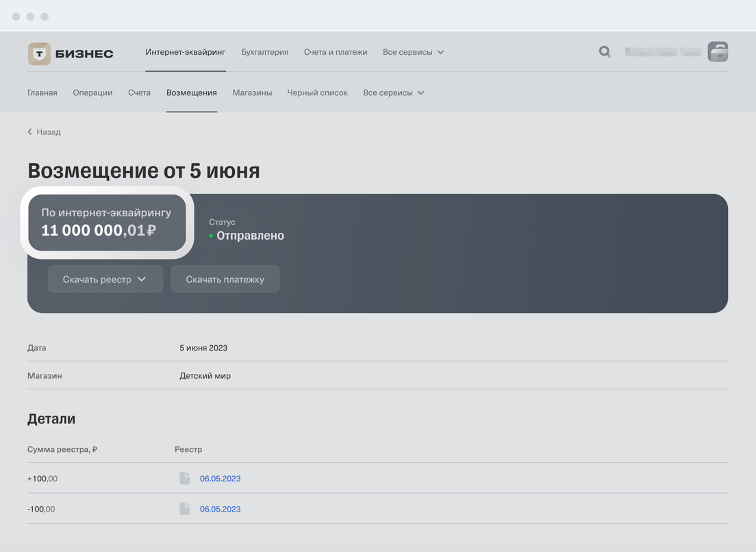Click the Дата field label
Screen dimensions: 756x552
coord(37,348)
